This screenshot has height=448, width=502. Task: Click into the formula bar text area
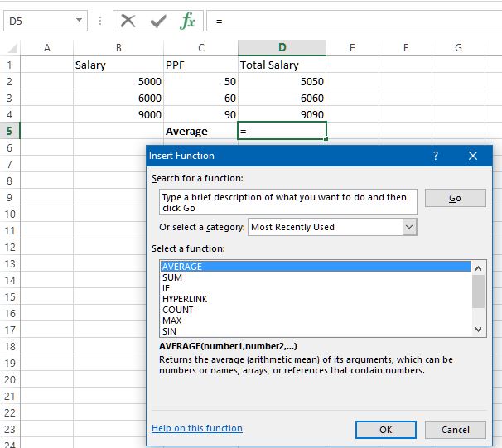click(355, 22)
